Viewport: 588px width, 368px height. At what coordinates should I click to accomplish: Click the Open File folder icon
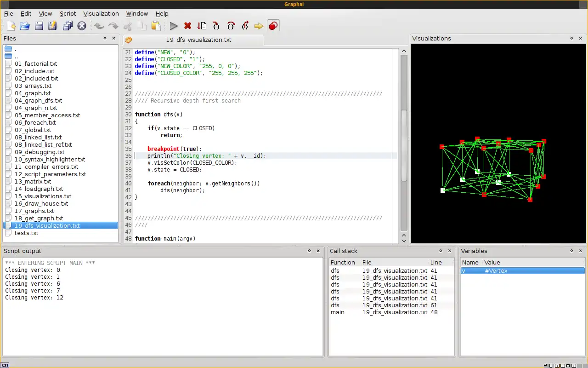(24, 26)
